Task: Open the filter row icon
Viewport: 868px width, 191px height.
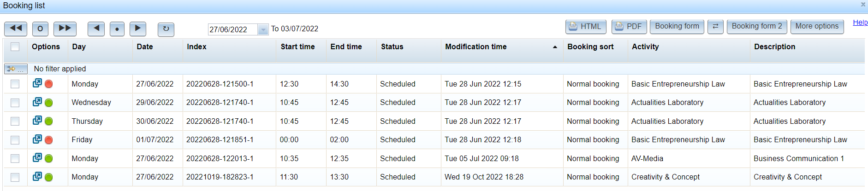Action: (x=16, y=69)
